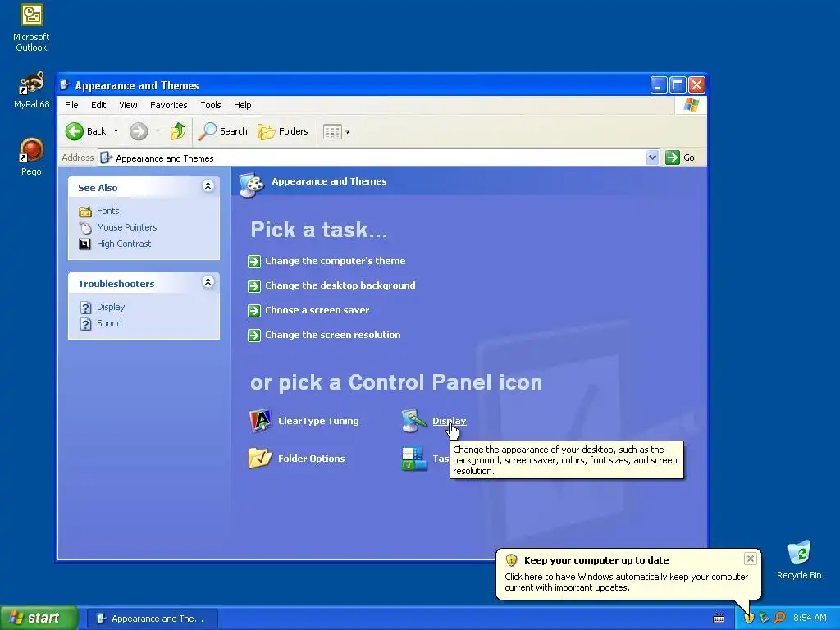Click arrow icon beside screen saver
This screenshot has width=840, height=630.
[254, 311]
